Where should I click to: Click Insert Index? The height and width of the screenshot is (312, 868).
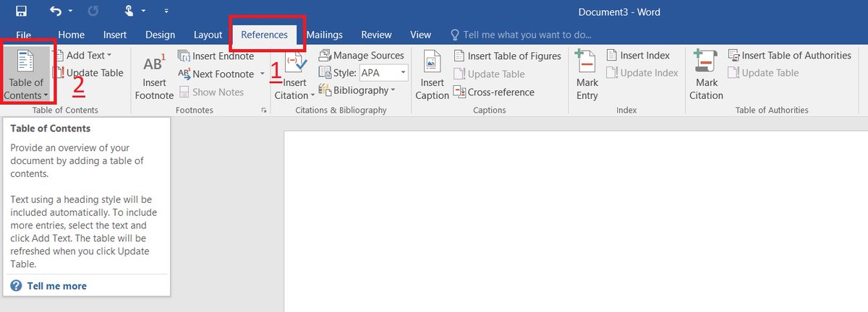coord(638,56)
